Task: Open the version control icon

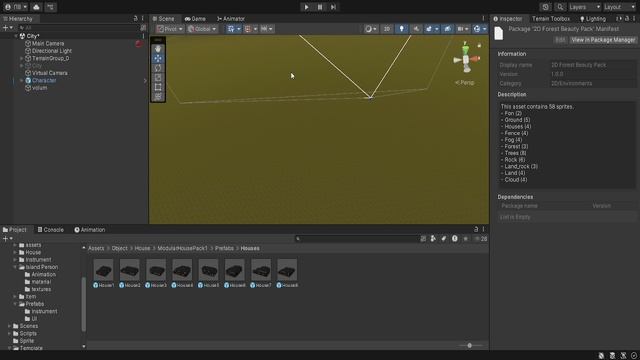Action: pos(50,7)
